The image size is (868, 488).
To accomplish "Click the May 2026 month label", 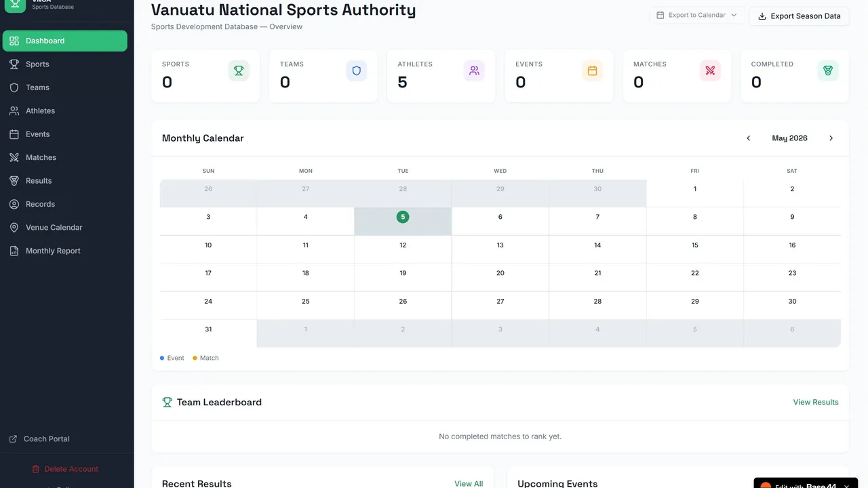I will tap(789, 138).
